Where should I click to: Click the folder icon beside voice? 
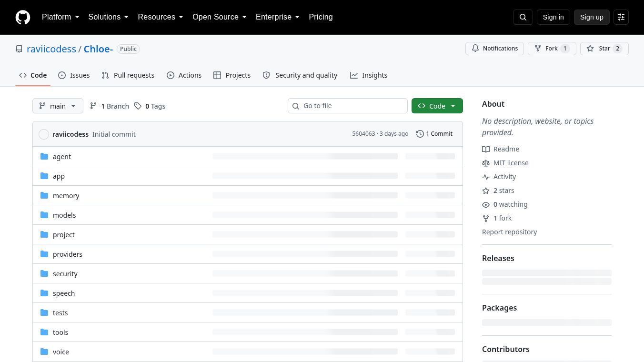point(45,352)
